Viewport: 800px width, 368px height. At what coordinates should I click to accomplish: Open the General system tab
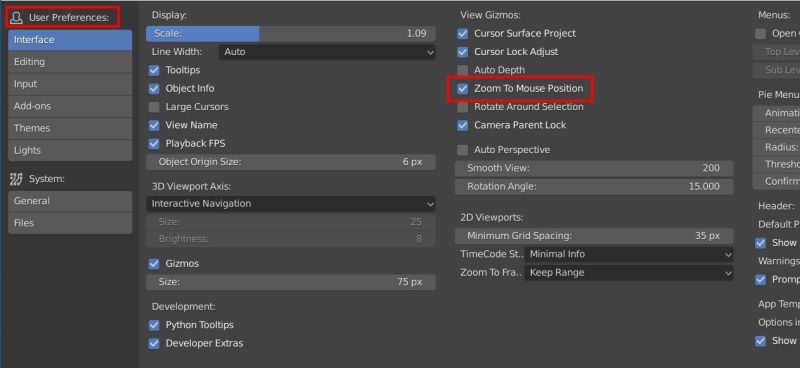coord(70,201)
